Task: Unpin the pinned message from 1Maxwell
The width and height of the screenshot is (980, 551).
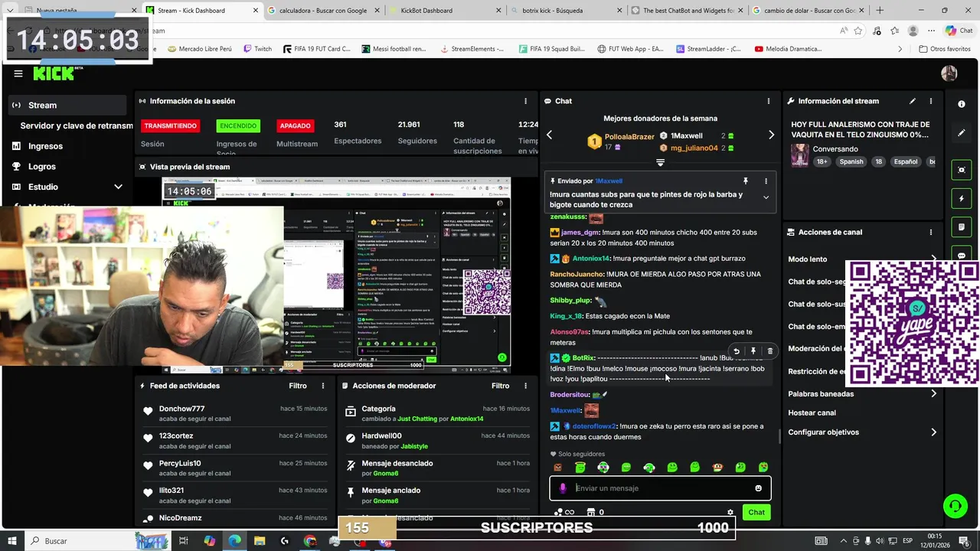Action: [x=745, y=181]
